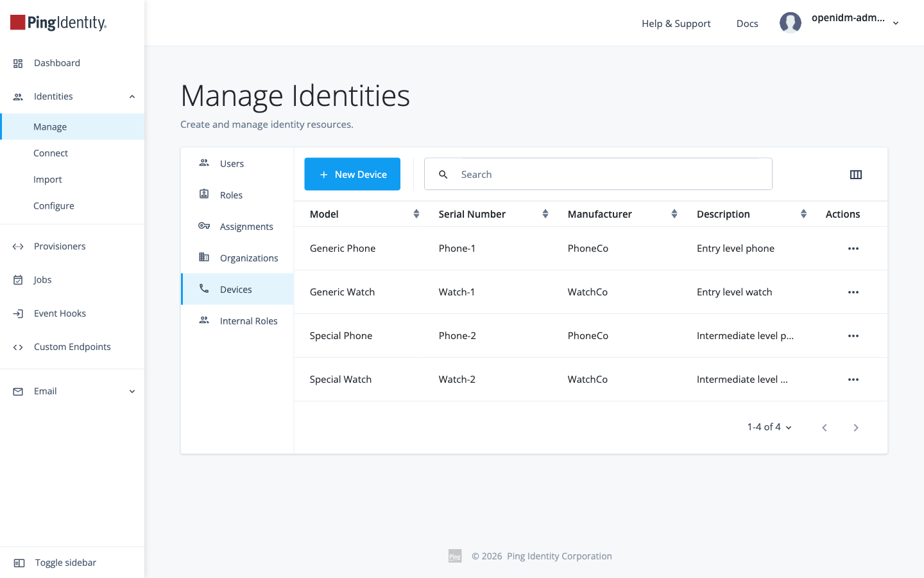
Task: Open Event Hooks in sidebar
Action: pos(73,313)
